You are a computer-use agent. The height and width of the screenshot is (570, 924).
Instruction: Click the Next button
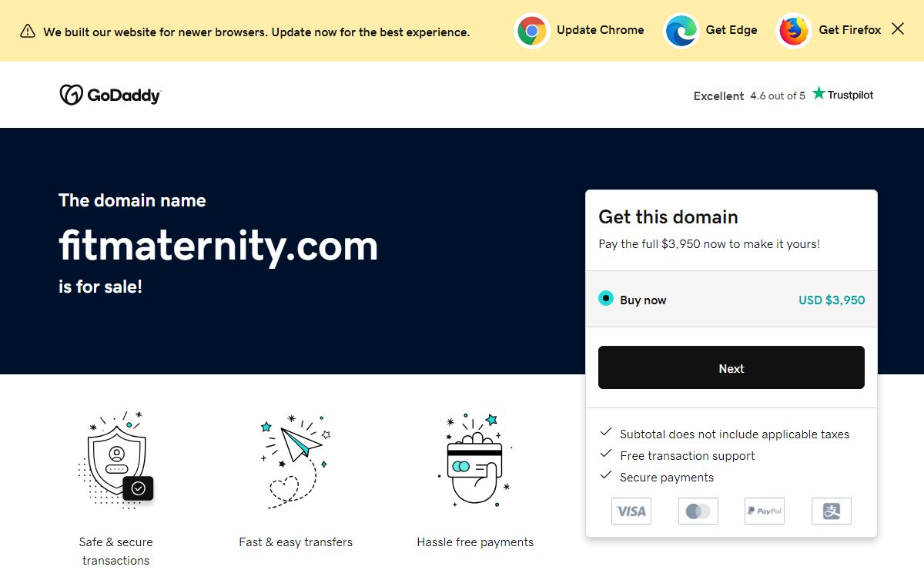pos(731,367)
